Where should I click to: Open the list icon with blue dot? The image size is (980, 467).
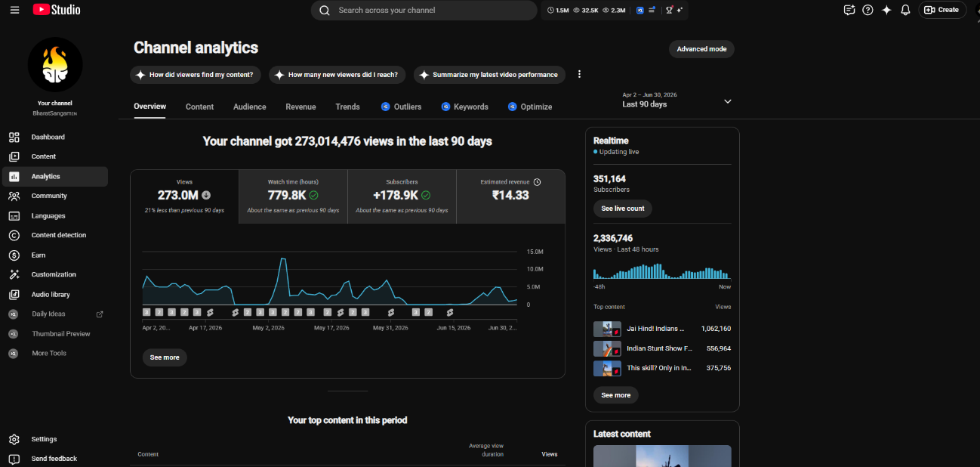click(x=652, y=10)
